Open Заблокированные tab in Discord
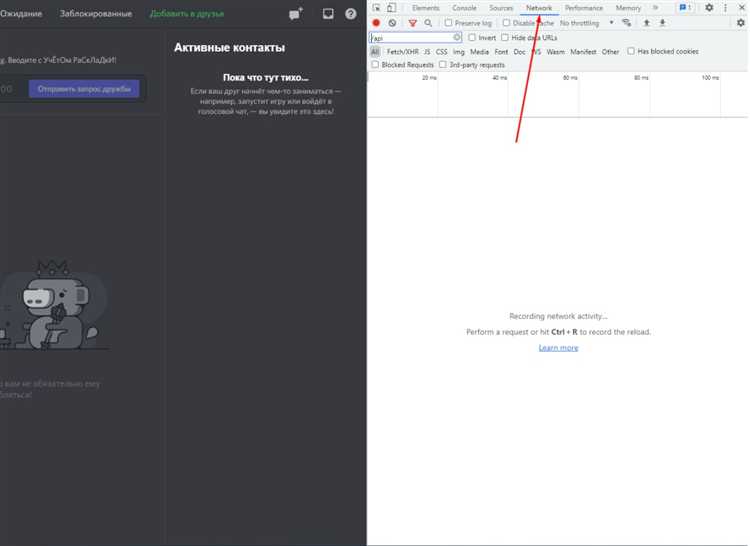Screen dimensions: 750x546 click(96, 14)
